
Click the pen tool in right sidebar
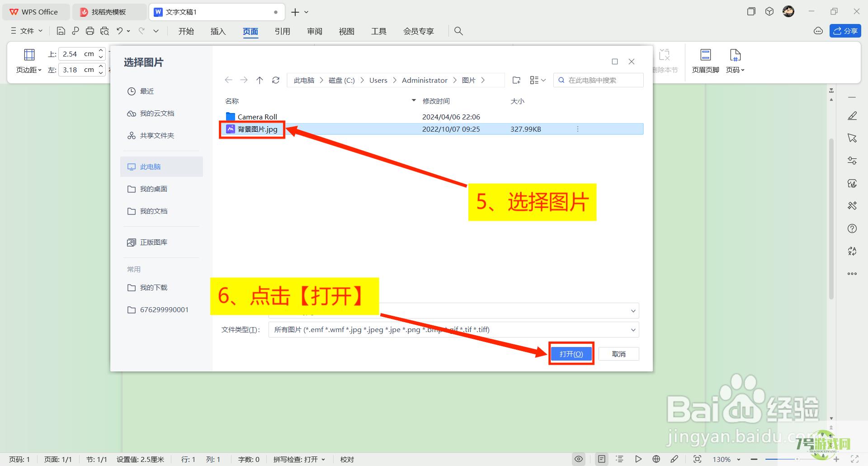(x=852, y=116)
